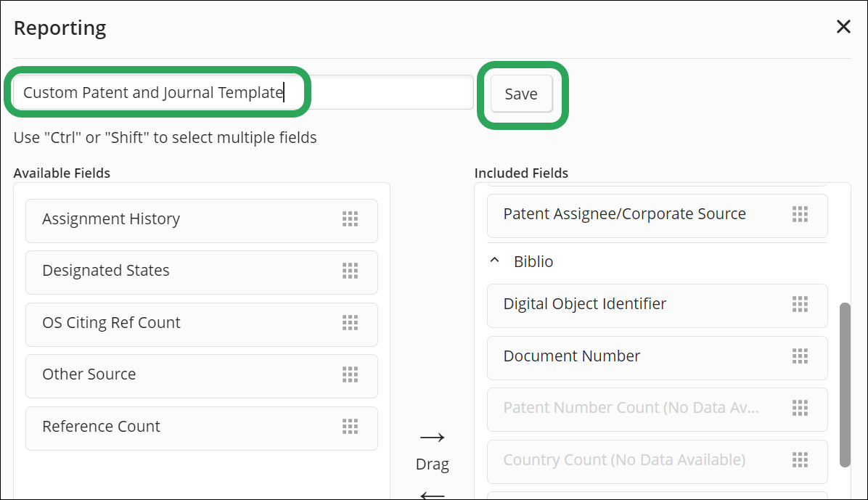Click the Country Count grid handle icon

[800, 459]
